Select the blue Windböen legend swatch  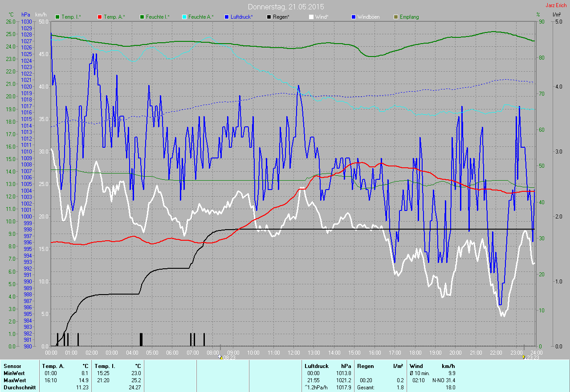[354, 17]
